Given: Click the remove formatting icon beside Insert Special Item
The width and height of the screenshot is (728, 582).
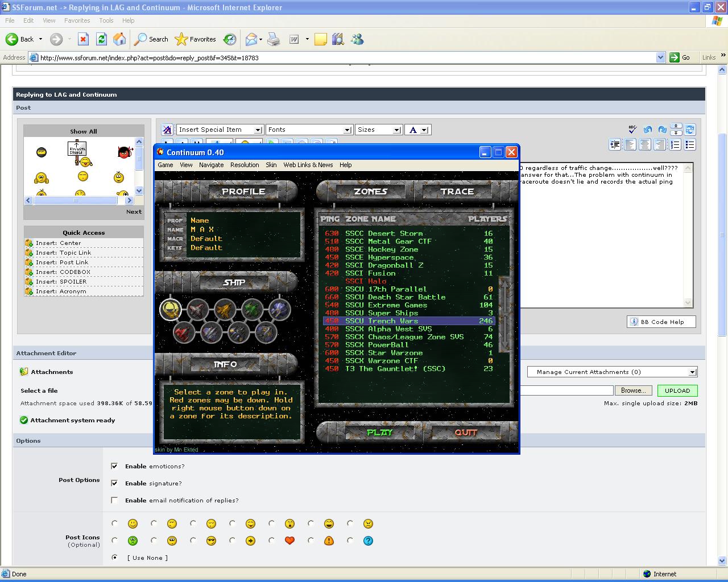Looking at the screenshot, I should [167, 130].
